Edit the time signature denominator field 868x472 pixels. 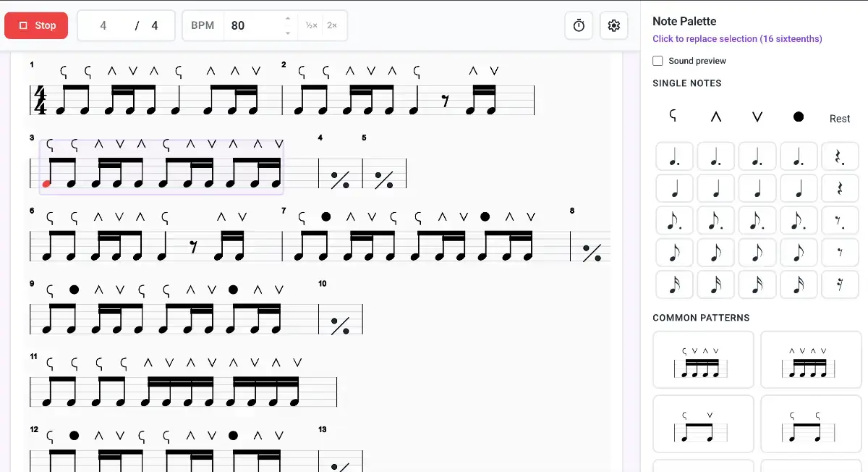155,25
